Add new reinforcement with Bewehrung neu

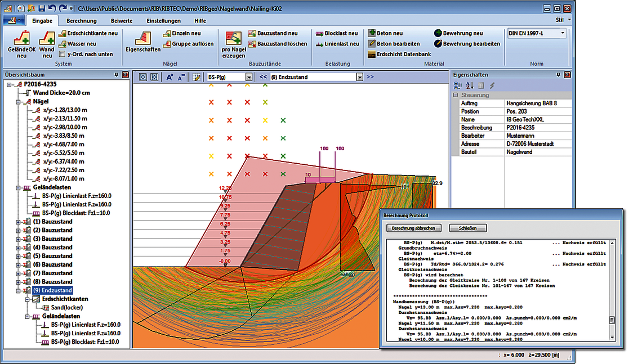tap(458, 33)
